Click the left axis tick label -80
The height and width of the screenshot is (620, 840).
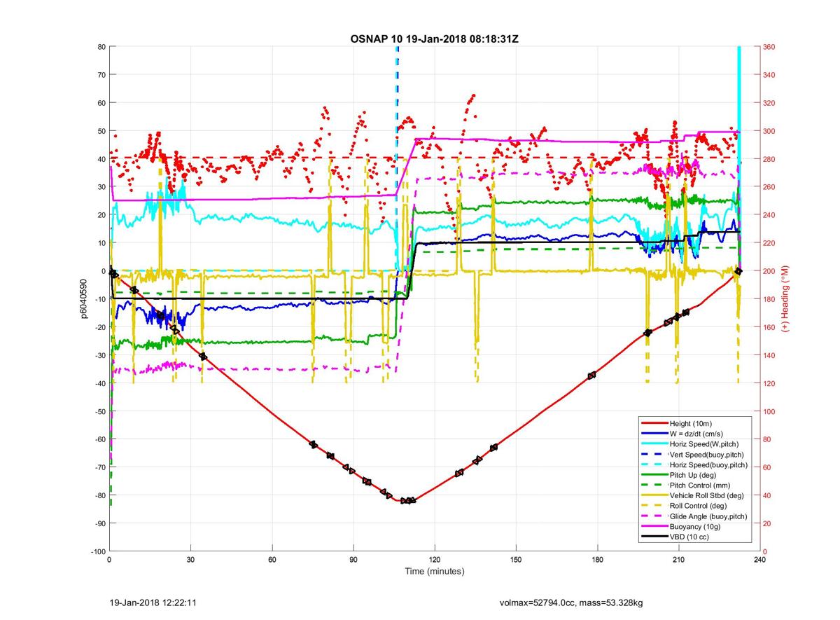(99, 495)
